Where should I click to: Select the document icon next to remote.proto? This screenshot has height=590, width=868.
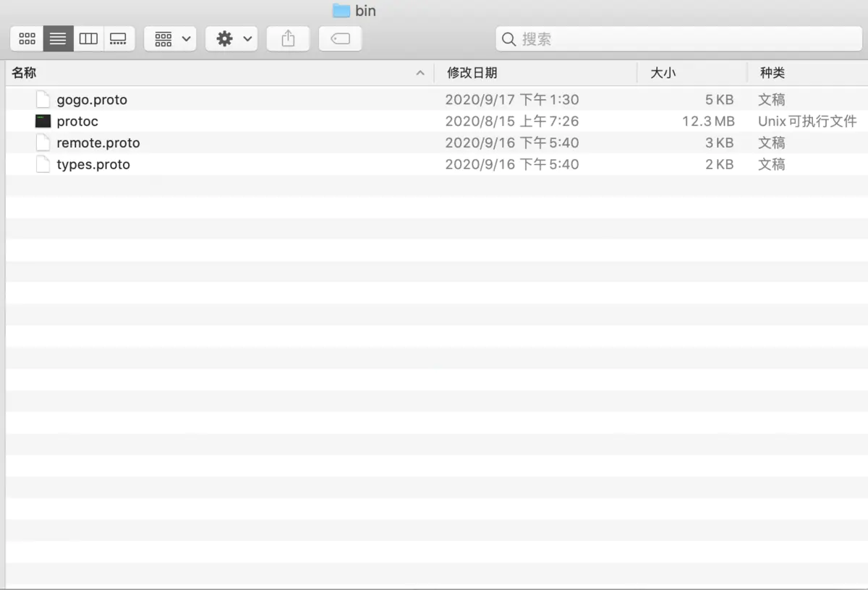tap(43, 142)
